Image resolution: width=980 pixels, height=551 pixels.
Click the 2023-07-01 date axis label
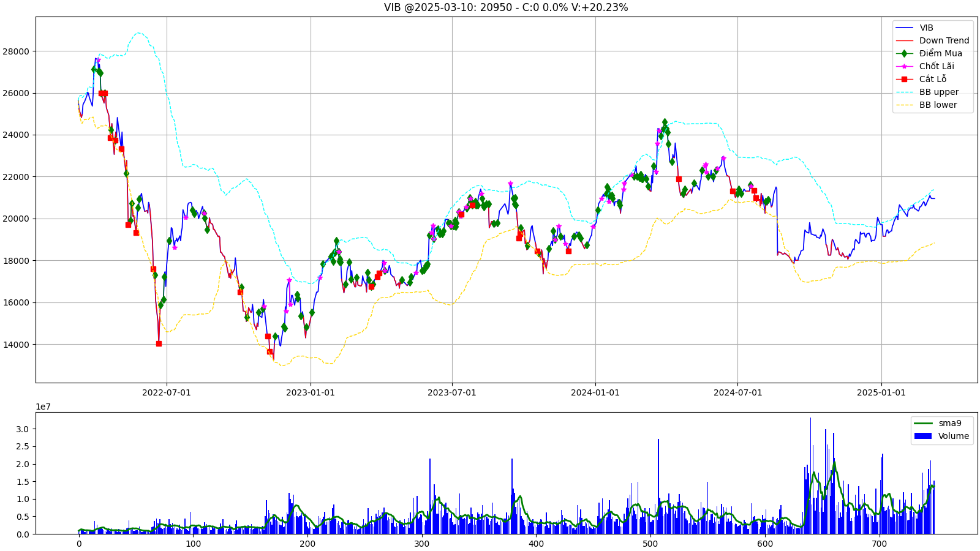pyautogui.click(x=452, y=392)
